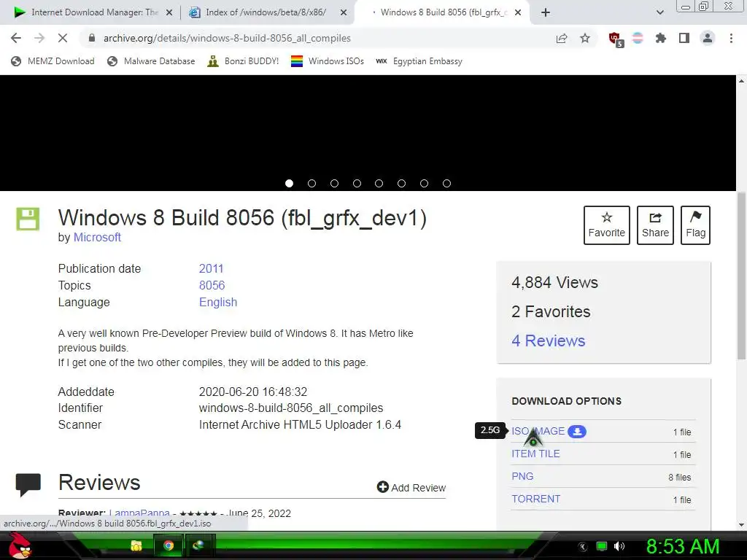The image size is (747, 560).
Task: Click the forward navigation arrow
Action: tap(39, 38)
